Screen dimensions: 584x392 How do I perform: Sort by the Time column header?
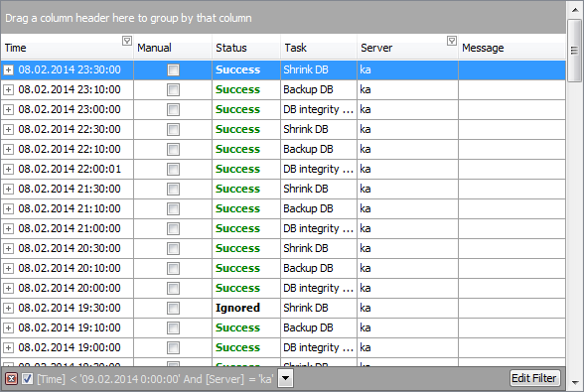click(68, 48)
